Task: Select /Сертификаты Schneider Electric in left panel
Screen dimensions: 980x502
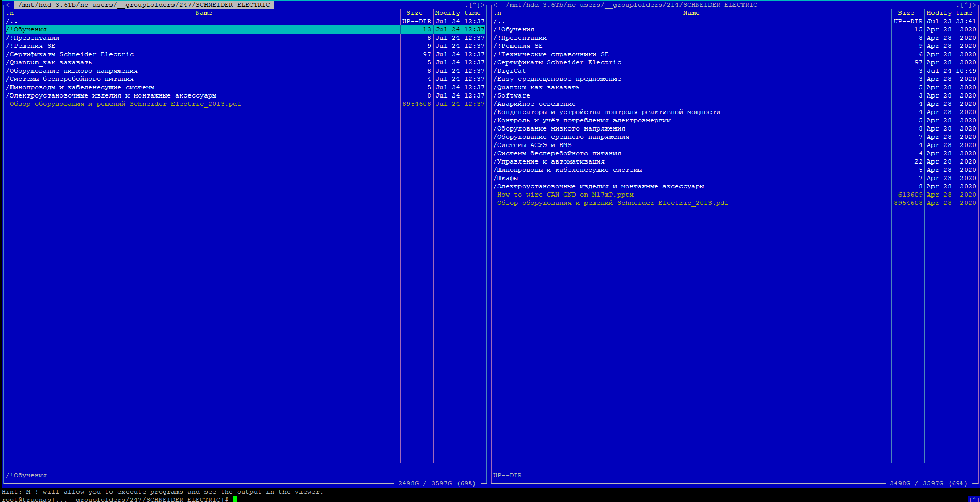Action: click(x=245, y=54)
